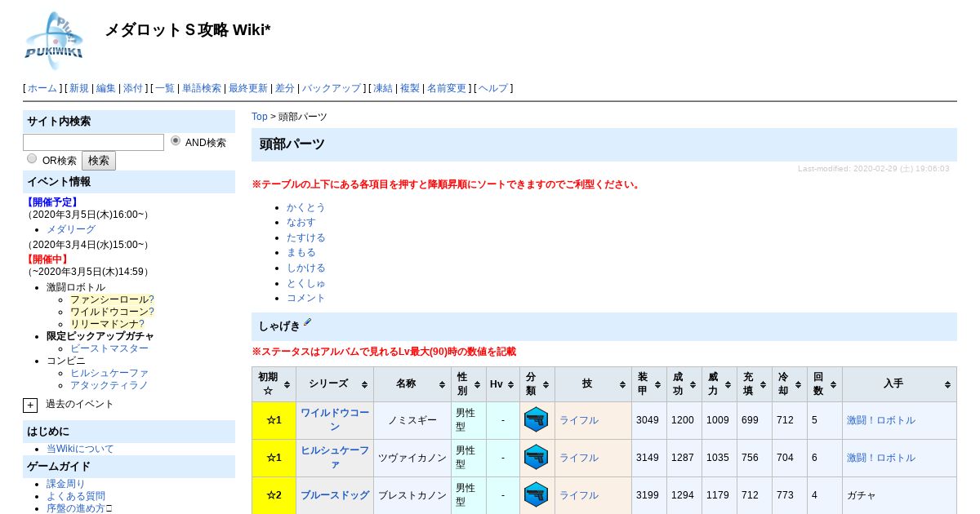Viewport: 980px width, 514px height.
Task: Expand the 過去のイベント section
Action: 30,405
